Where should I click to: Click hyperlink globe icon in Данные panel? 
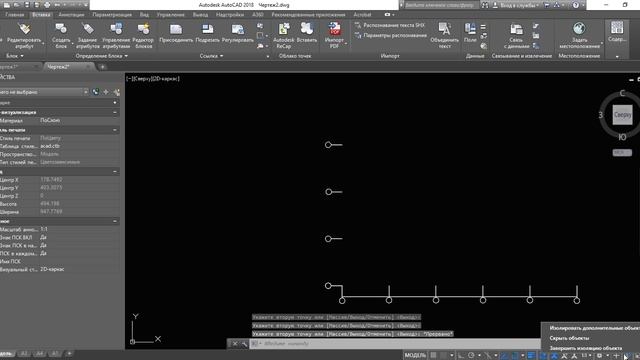click(x=484, y=46)
